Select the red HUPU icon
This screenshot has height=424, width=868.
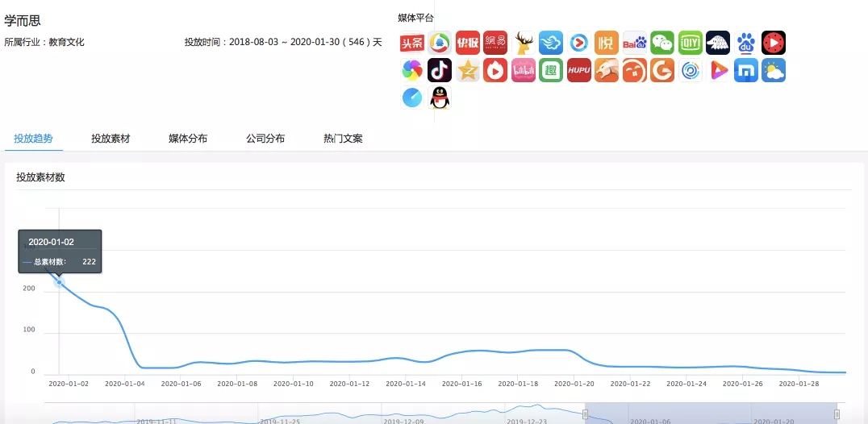tap(579, 70)
